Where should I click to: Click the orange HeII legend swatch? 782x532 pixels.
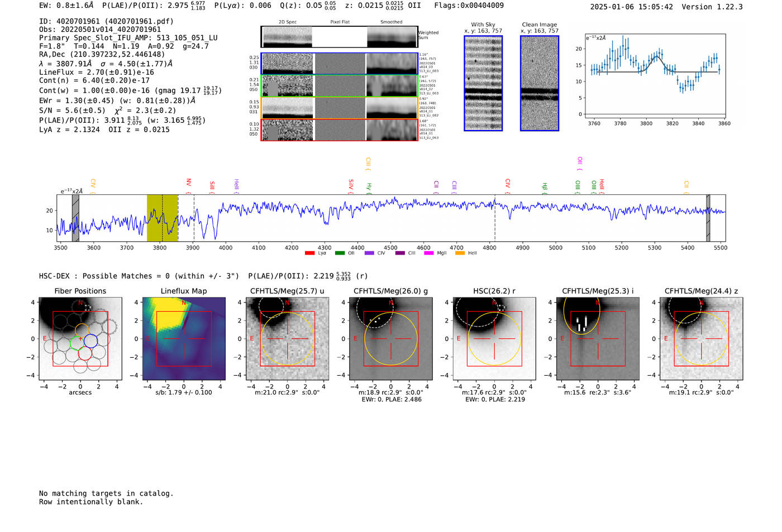point(460,253)
